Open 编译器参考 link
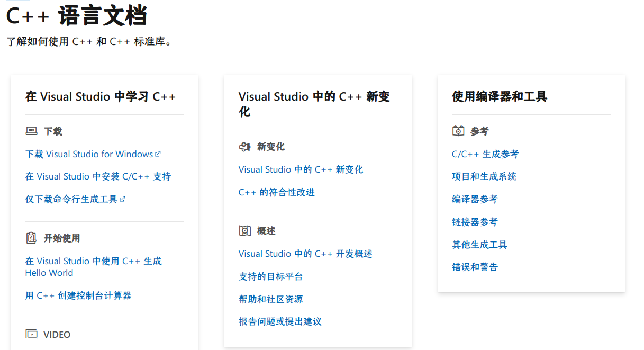 click(x=475, y=199)
